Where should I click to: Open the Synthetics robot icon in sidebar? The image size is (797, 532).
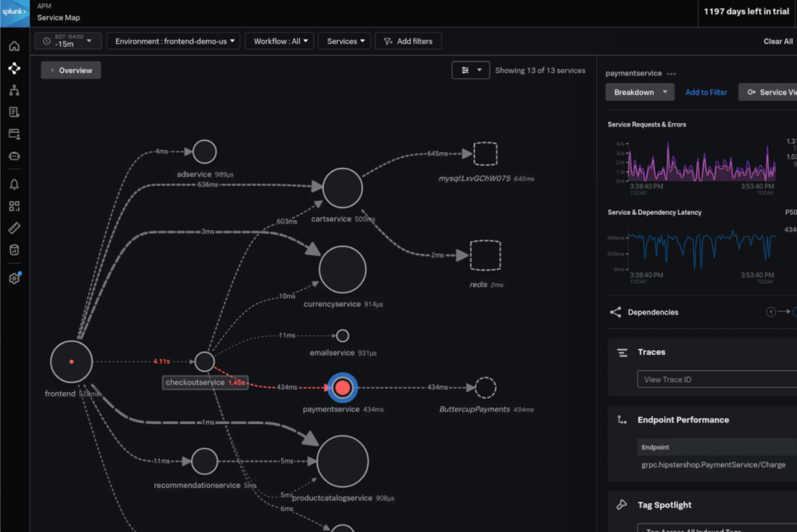point(14,156)
